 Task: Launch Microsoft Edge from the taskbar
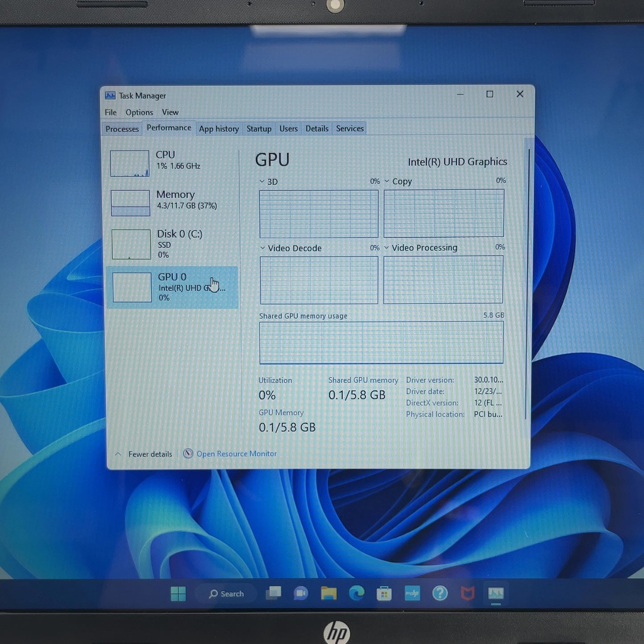[357, 593]
